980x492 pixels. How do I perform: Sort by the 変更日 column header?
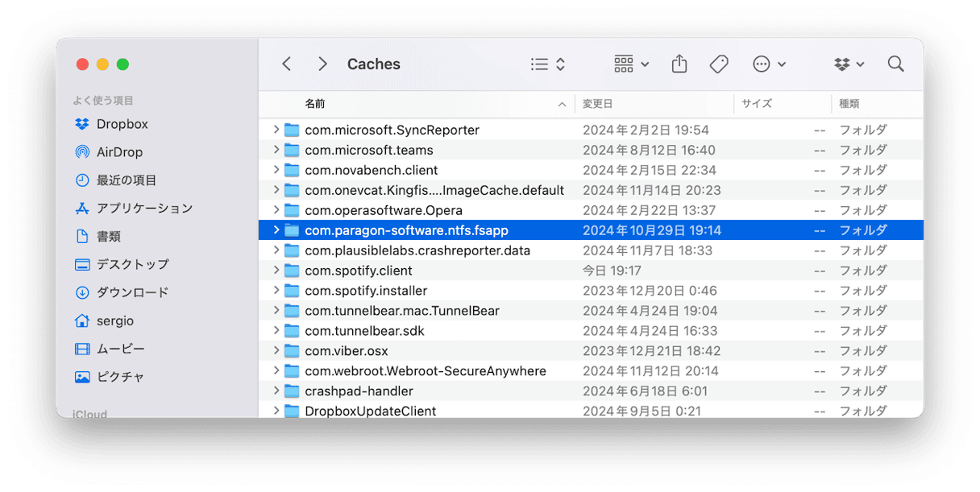(598, 104)
